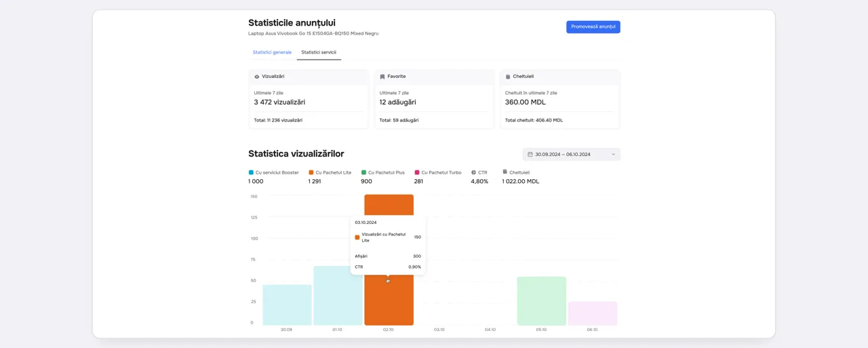
Task: Click the Promovează anunțul button
Action: [593, 26]
